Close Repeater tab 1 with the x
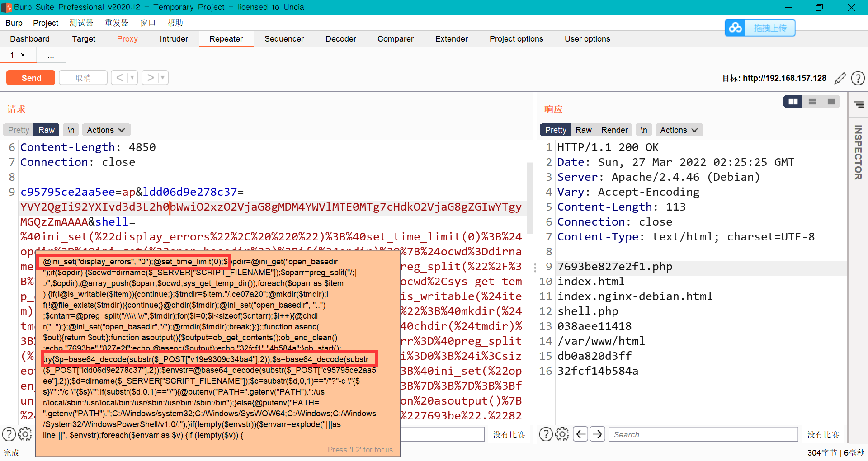Image resolution: width=868 pixels, height=461 pixels. (23, 55)
